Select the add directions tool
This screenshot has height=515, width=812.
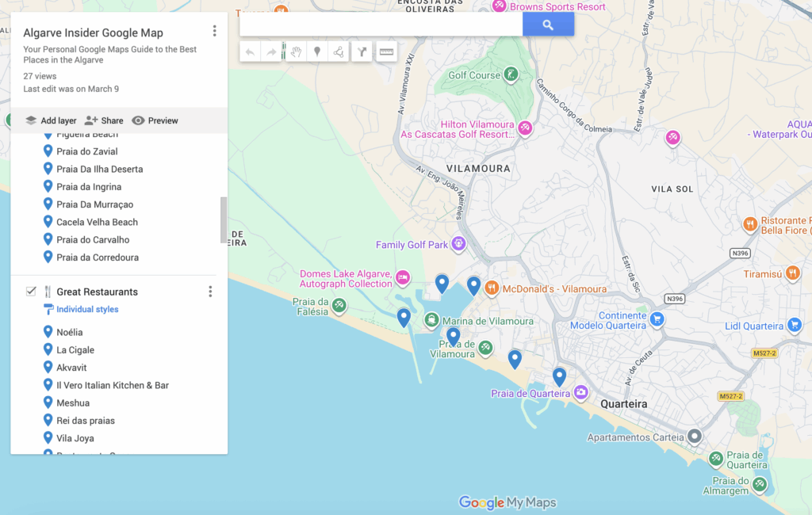[362, 52]
